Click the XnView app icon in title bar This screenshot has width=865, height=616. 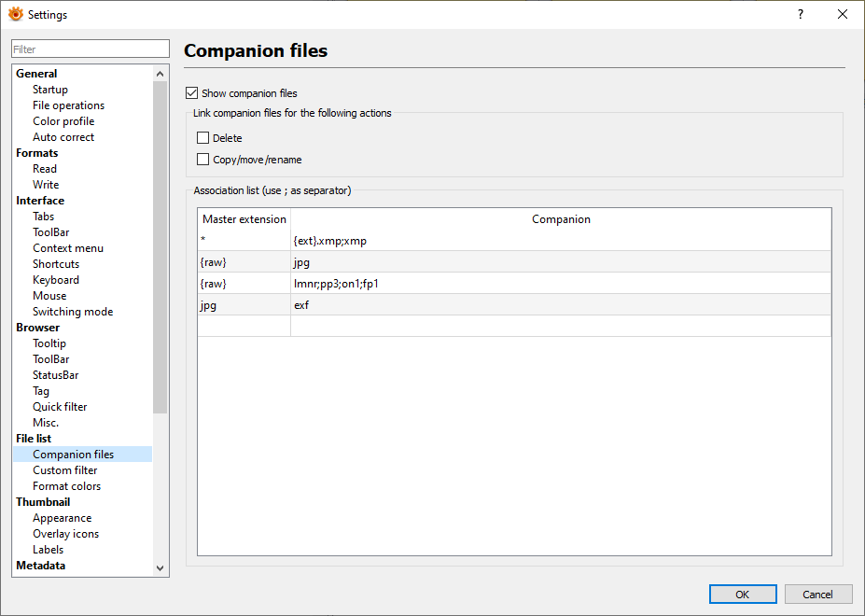coord(15,14)
